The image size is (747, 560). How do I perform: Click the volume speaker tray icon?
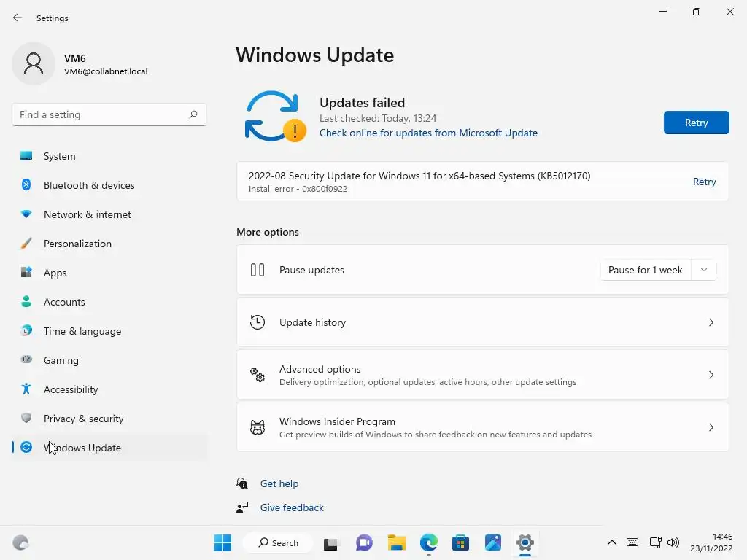(x=673, y=542)
